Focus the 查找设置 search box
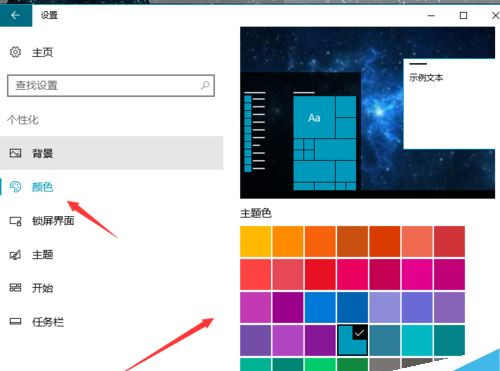 pos(111,86)
